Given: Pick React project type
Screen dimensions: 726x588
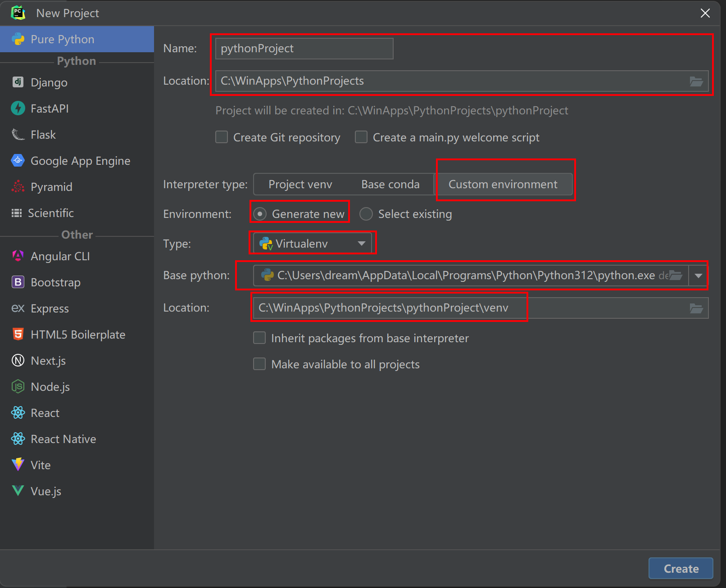Looking at the screenshot, I should pos(77,413).
